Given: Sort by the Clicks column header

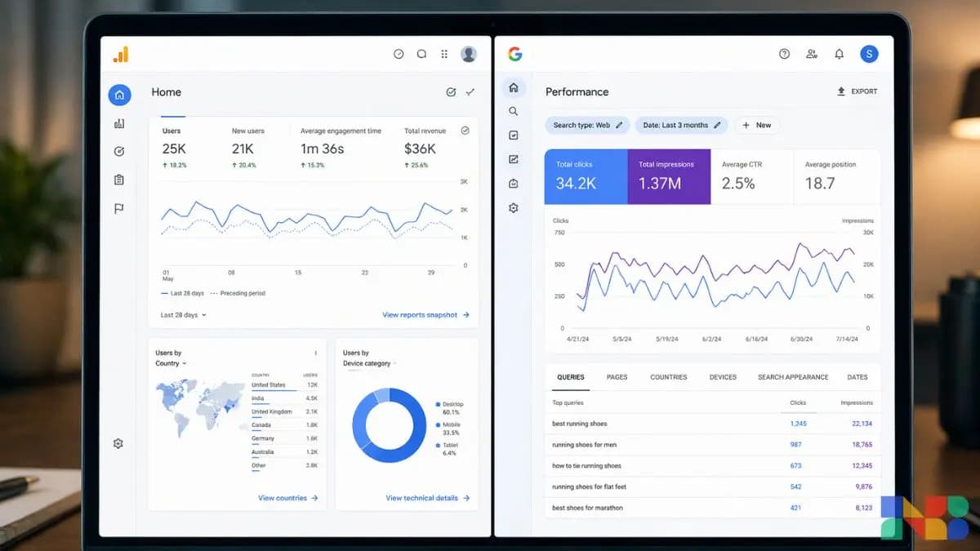Looking at the screenshot, I should coord(798,402).
